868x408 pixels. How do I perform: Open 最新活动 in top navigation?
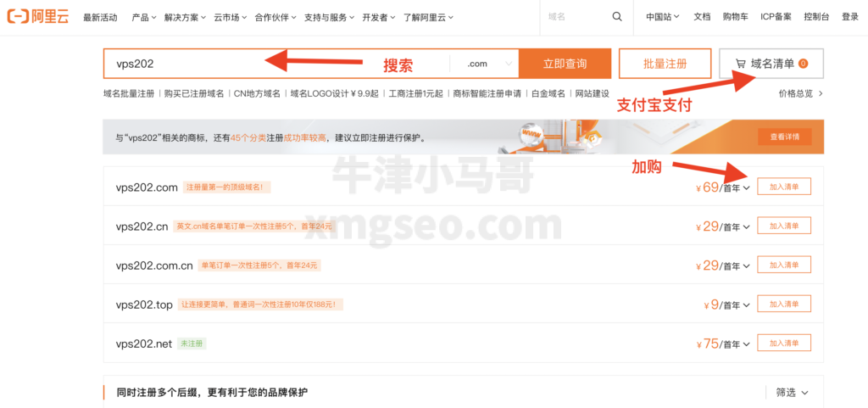coord(100,17)
